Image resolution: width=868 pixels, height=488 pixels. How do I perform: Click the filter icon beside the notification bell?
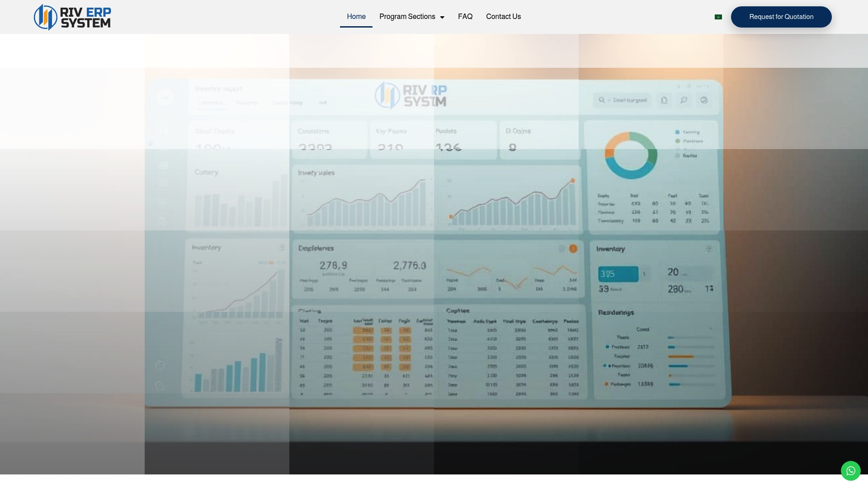(x=684, y=100)
